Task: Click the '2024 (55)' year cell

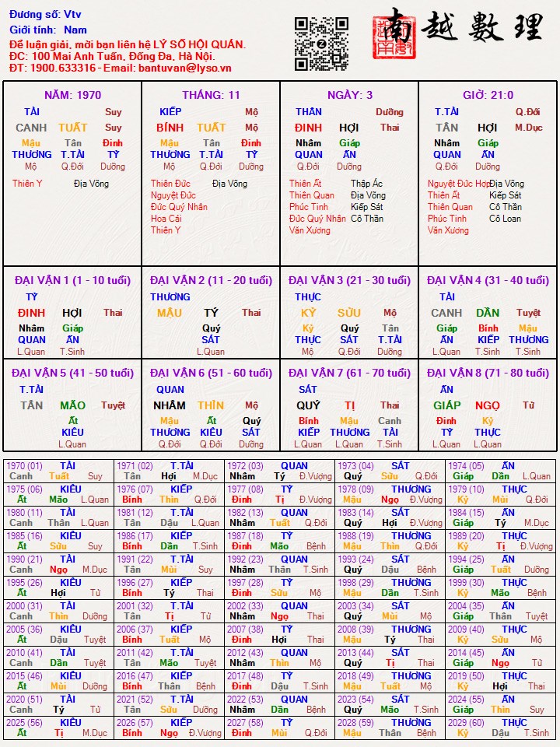Action: (501, 705)
